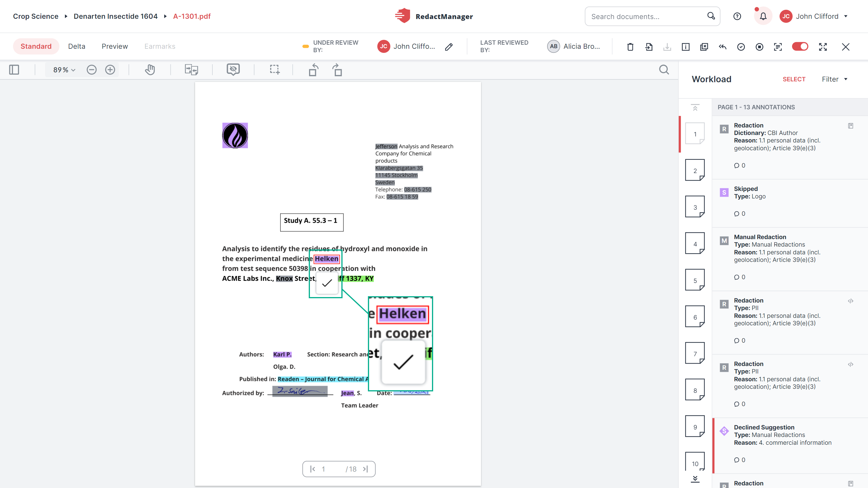Go to the Denarten Insectide 1604 breadcrumb
868x488 pixels.
pos(116,16)
